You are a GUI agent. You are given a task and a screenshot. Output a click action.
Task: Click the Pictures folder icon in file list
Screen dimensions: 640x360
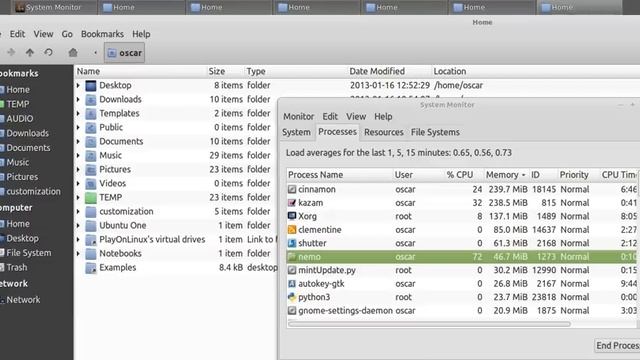[91, 169]
